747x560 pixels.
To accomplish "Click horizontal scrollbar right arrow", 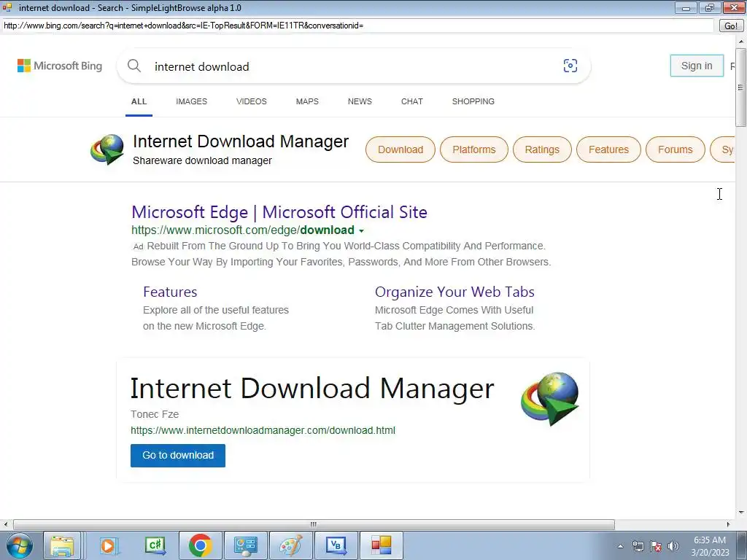I will tap(728, 524).
